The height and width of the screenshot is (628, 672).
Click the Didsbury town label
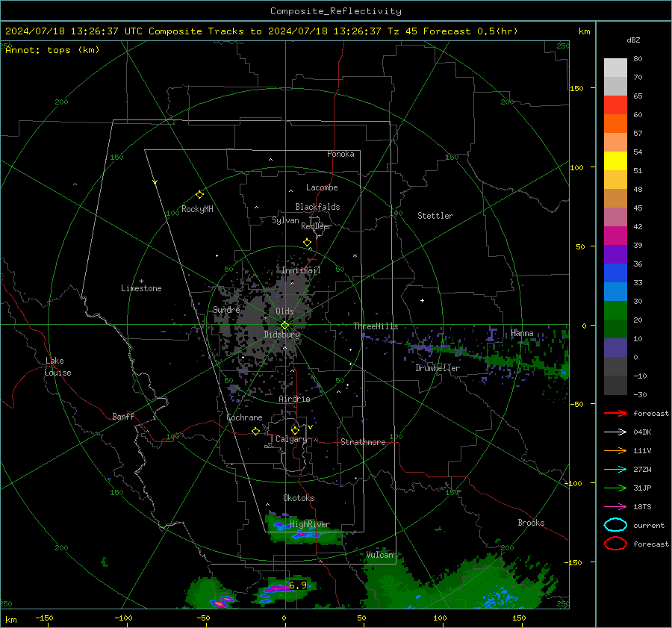click(x=282, y=335)
